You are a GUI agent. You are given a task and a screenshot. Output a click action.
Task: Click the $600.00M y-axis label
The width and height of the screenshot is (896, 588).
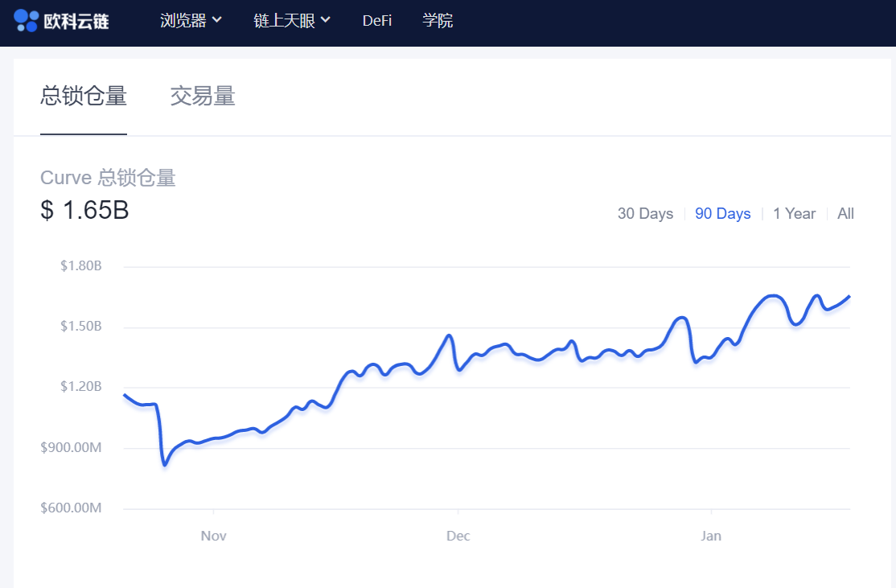tap(71, 508)
